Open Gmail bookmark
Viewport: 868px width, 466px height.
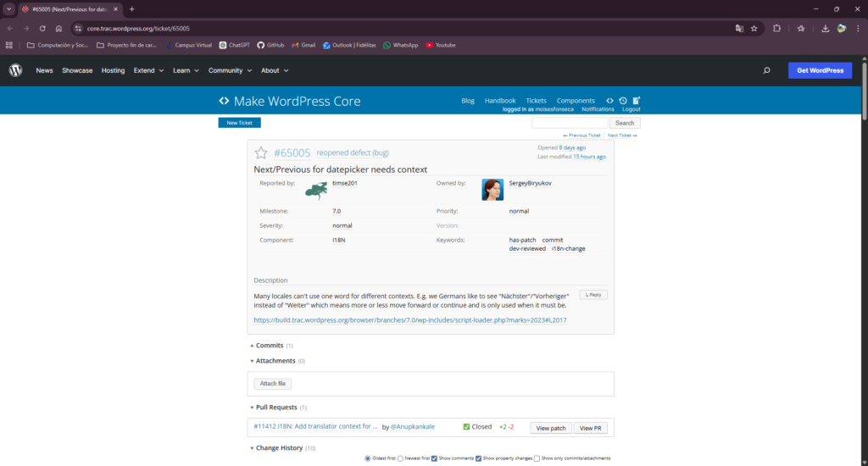[303, 46]
